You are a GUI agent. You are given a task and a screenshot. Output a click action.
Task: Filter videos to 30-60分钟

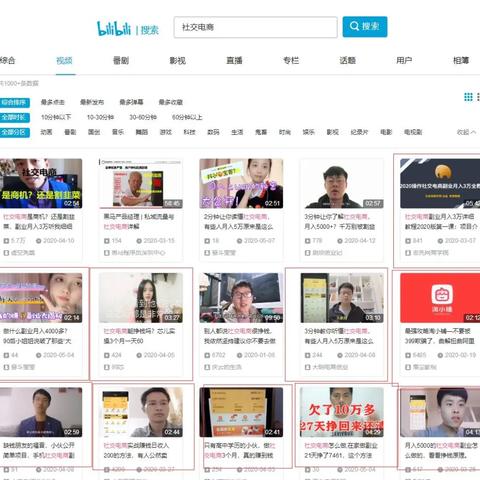[x=143, y=117]
